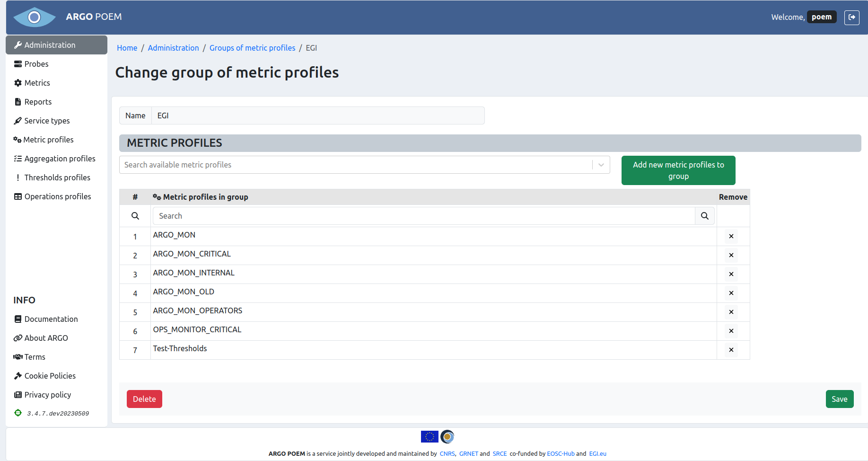Select the Thresholds profiles exclamation icon
Viewport: 868px width, 461px height.
18,177
